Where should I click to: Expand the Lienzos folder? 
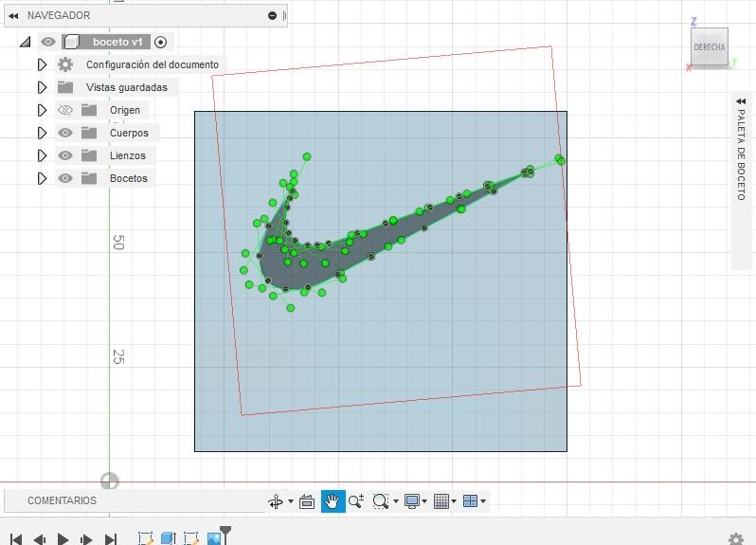[x=42, y=155]
